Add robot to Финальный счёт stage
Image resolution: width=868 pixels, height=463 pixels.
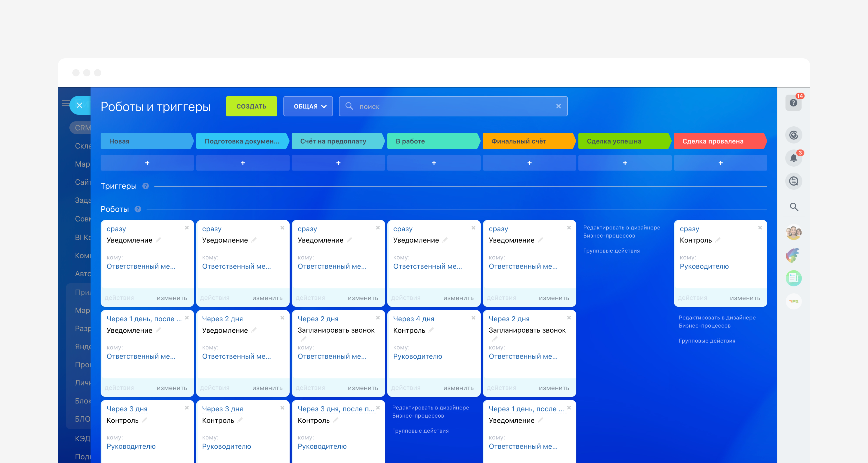pos(529,163)
